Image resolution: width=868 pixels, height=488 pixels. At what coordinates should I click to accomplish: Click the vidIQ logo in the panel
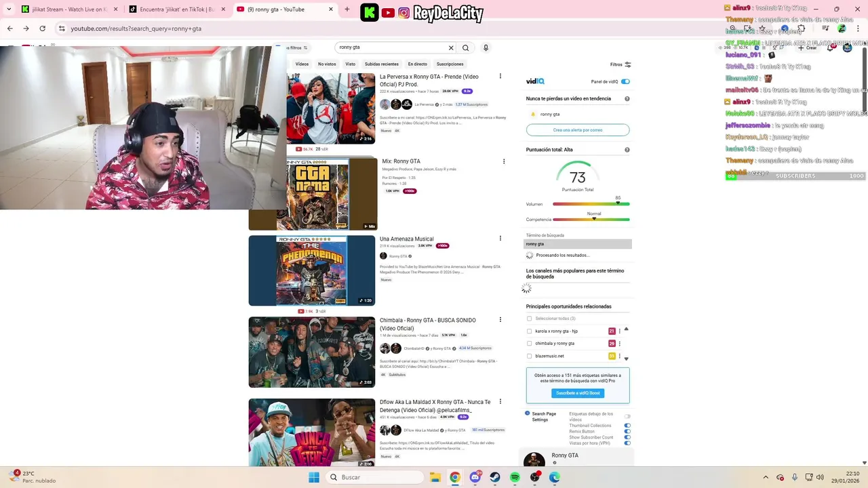click(x=535, y=81)
